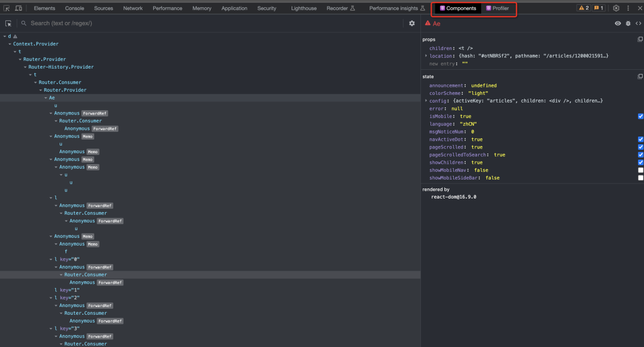The image size is (644, 347).
Task: Expand the location prop arrow
Action: pyautogui.click(x=426, y=56)
